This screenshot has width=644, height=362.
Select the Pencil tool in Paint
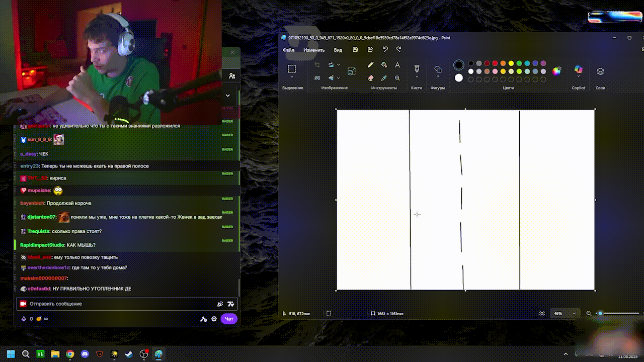pos(370,65)
